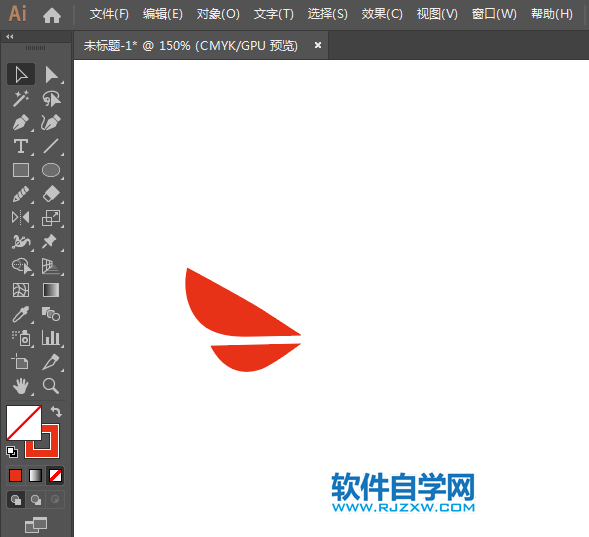The image size is (589, 537).
Task: Enable Draw Behind mode
Action: [36, 500]
